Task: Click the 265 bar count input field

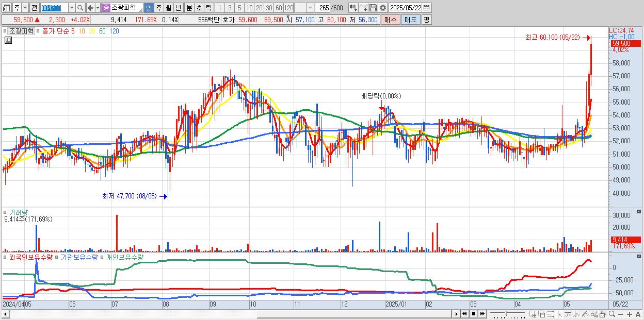Action: pos(323,8)
